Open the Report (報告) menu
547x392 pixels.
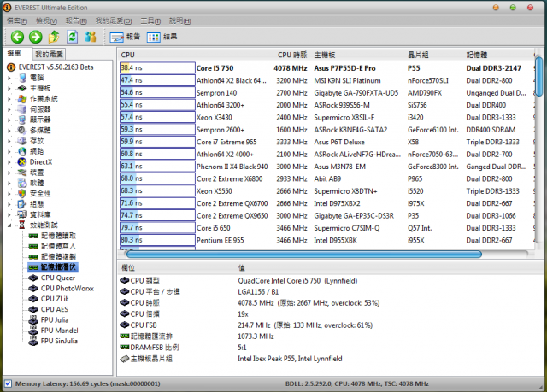tap(76, 20)
